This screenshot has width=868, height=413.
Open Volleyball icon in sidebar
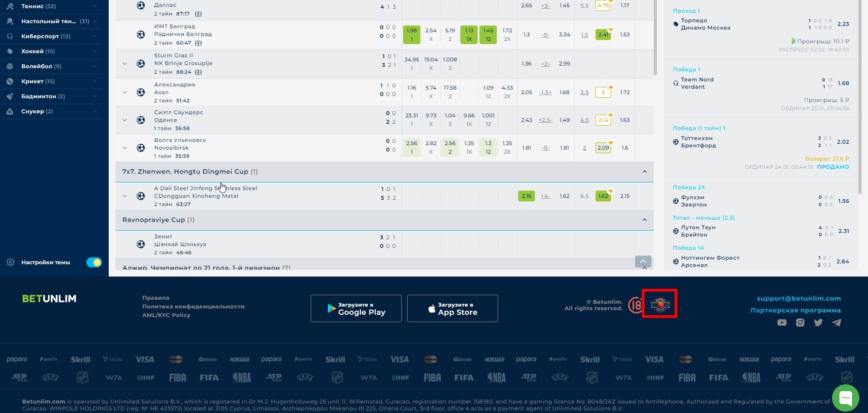click(10, 66)
